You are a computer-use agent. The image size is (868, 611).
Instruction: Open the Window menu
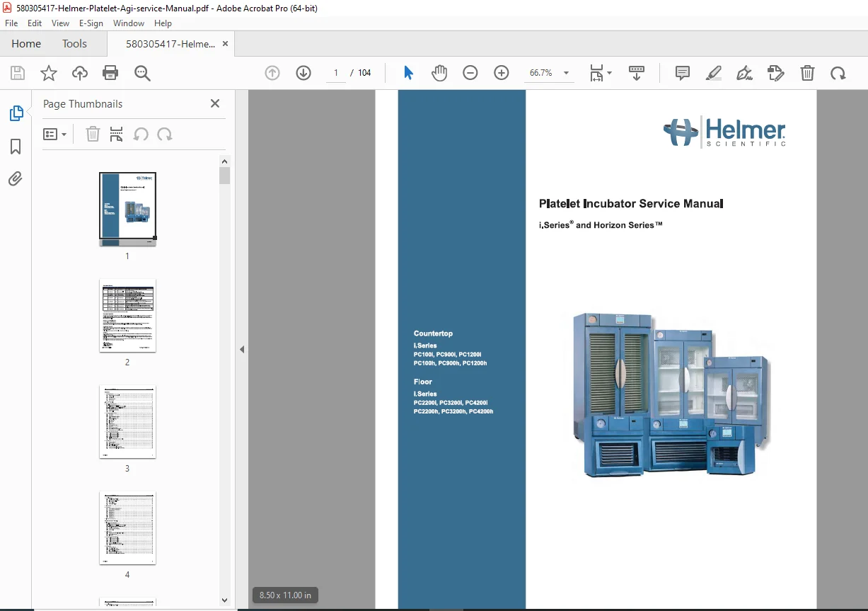point(129,23)
